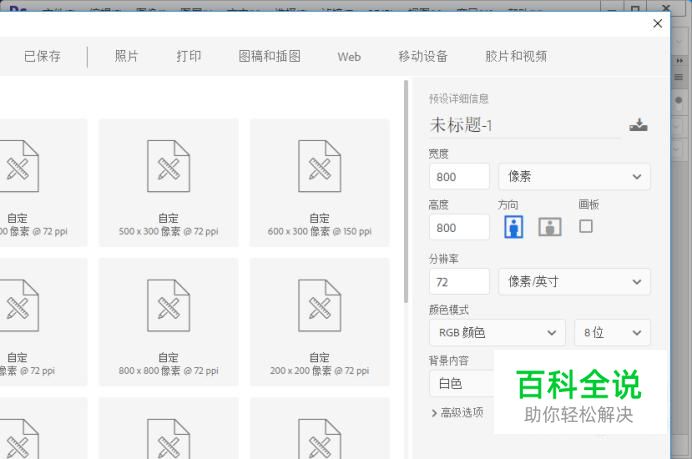Click the 高度 field showing 800
The image size is (692, 459).
459,228
